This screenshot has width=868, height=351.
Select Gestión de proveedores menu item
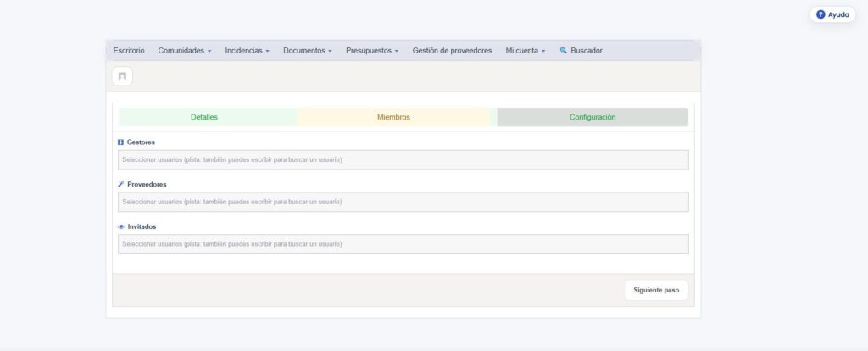click(x=453, y=50)
